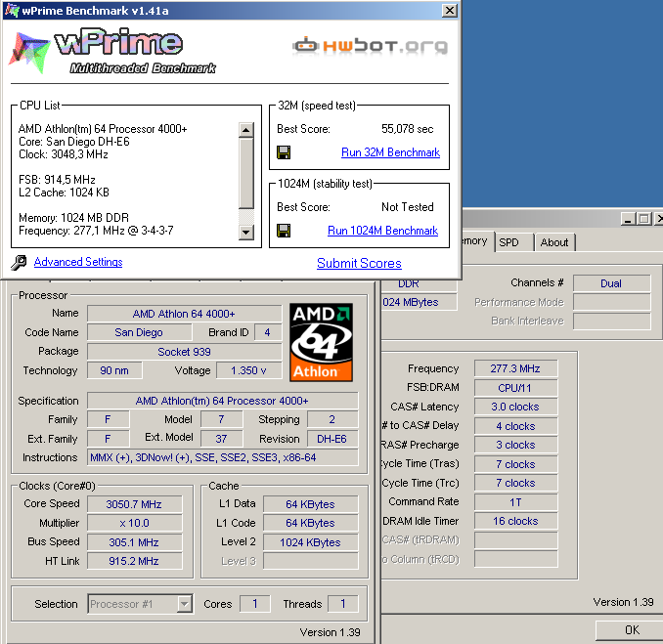Click the Ext. Model value 37
The height and width of the screenshot is (644, 663).
pos(221,439)
